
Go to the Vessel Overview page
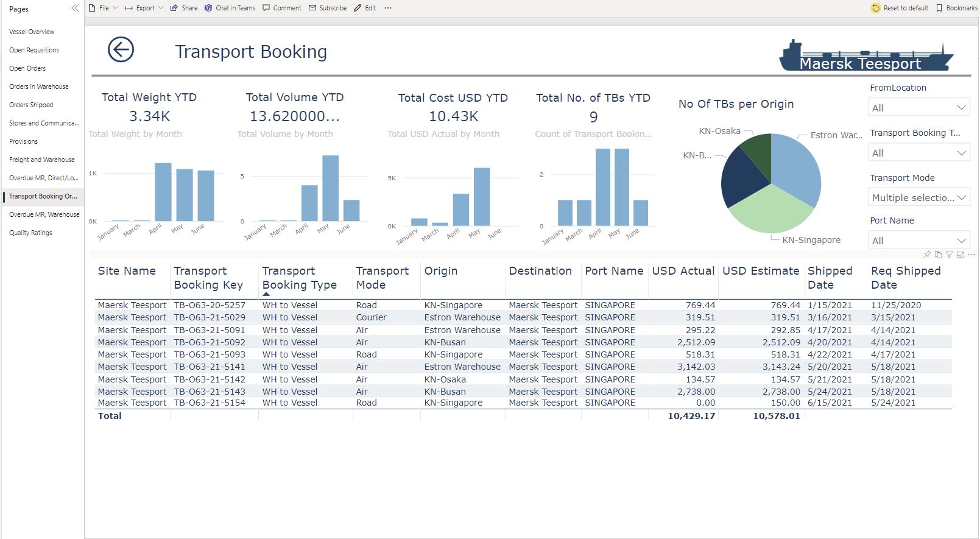coord(42,32)
